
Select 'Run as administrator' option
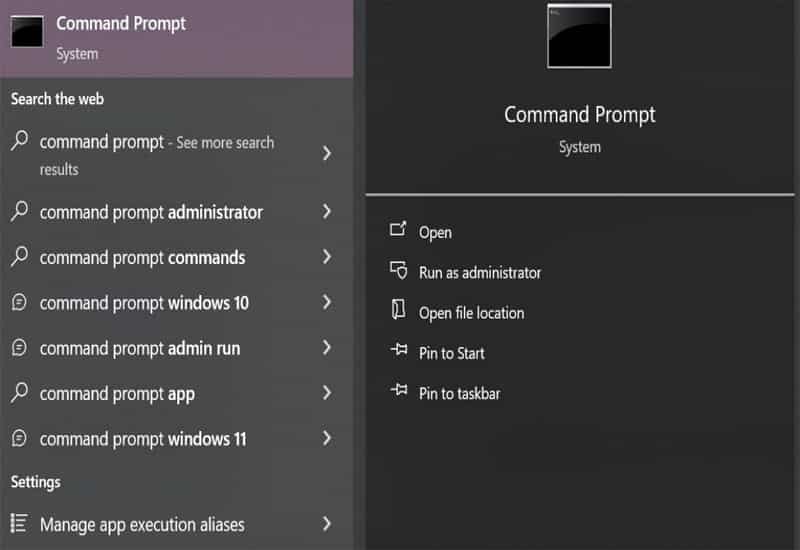(480, 272)
